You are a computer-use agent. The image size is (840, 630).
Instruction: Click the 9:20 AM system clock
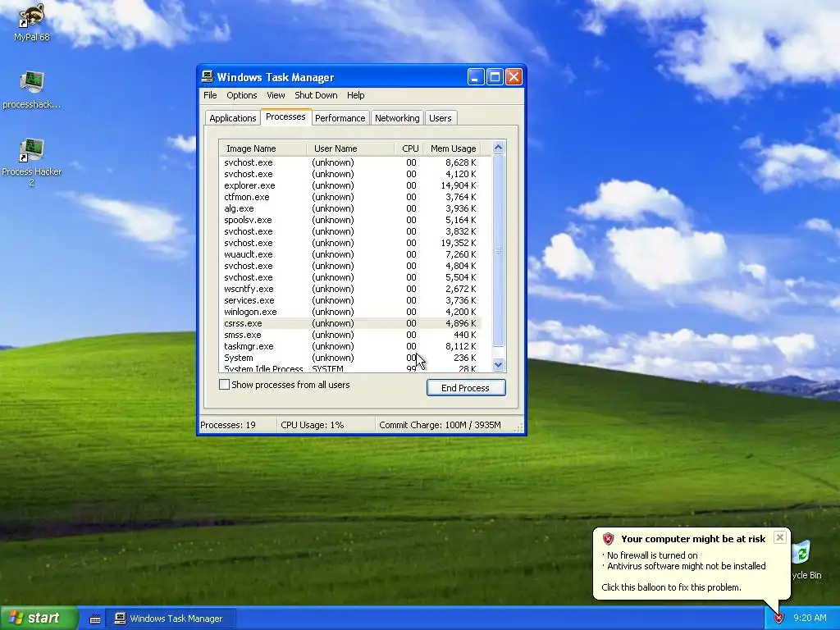tap(810, 618)
